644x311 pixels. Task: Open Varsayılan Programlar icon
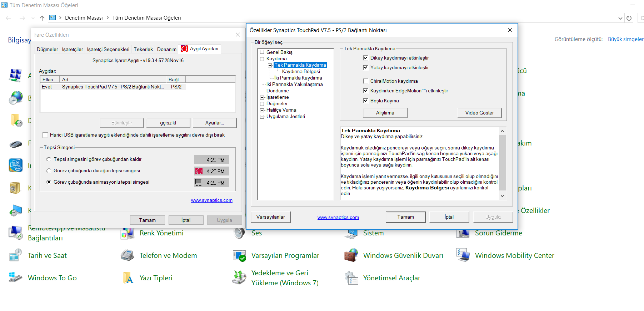coord(239,255)
